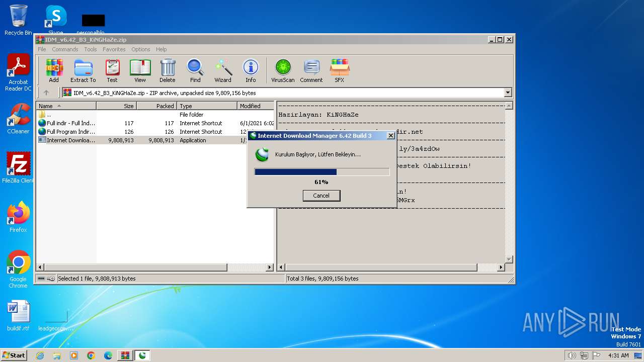
Task: Open the Start menu
Action: pyautogui.click(x=14, y=355)
